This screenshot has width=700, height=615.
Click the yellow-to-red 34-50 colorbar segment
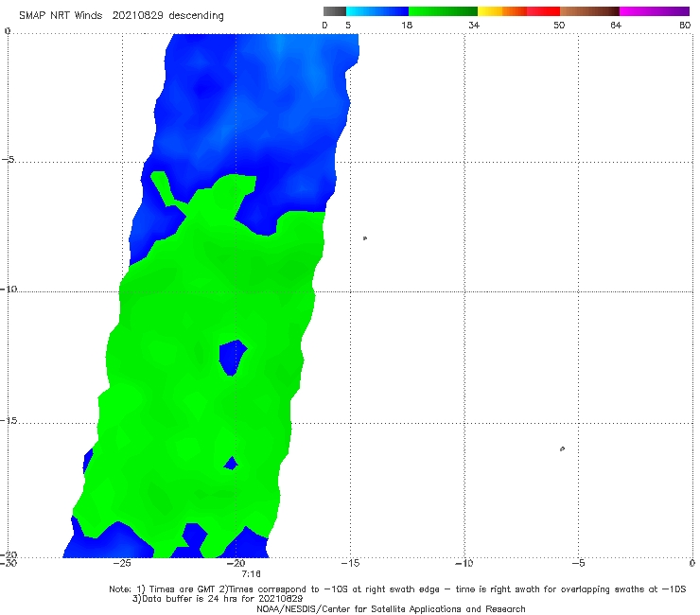518,11
